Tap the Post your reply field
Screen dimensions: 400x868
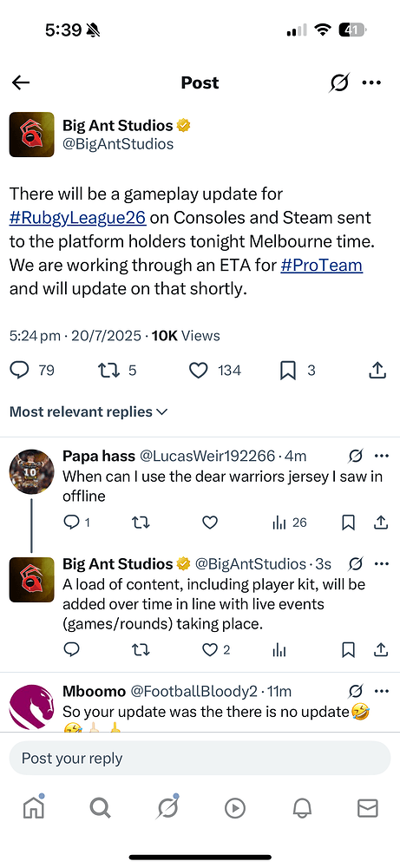(200, 758)
